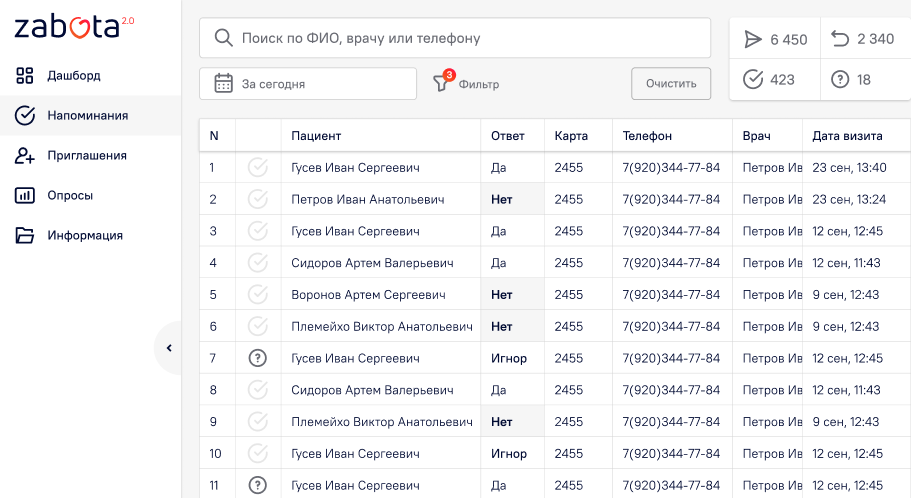Open the Опросы menu item
The image size is (911, 498).
click(x=71, y=195)
